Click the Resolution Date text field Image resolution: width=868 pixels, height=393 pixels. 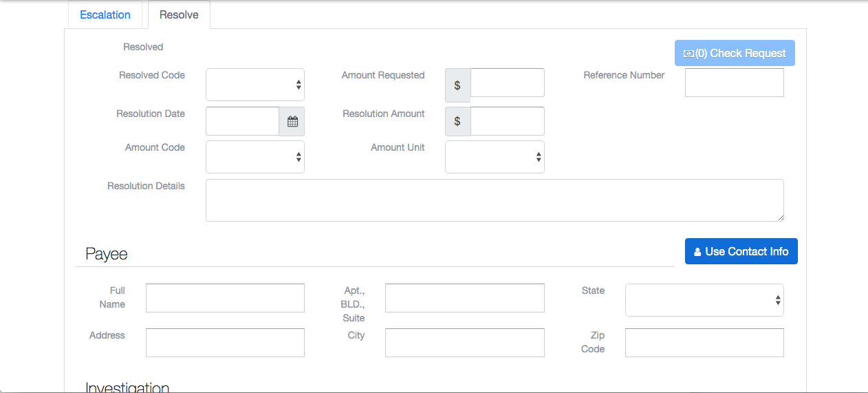(242, 121)
